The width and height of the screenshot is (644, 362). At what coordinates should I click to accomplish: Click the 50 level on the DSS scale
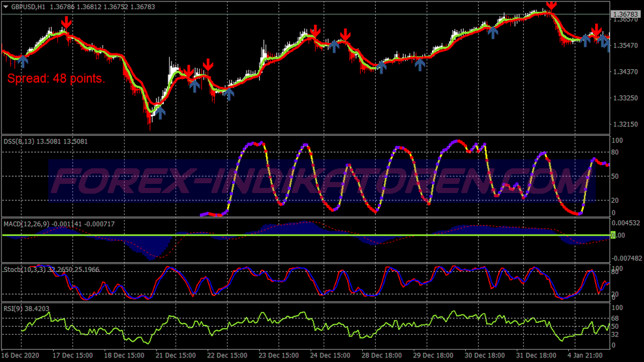[615, 176]
